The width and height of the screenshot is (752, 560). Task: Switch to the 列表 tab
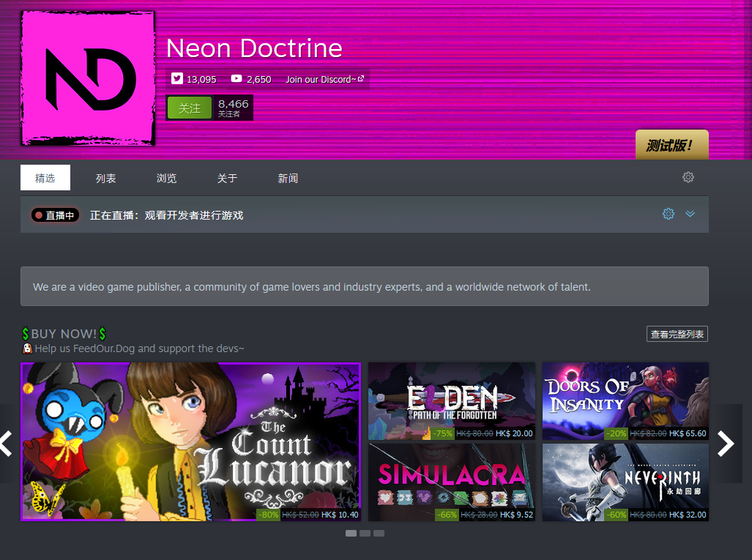point(105,179)
